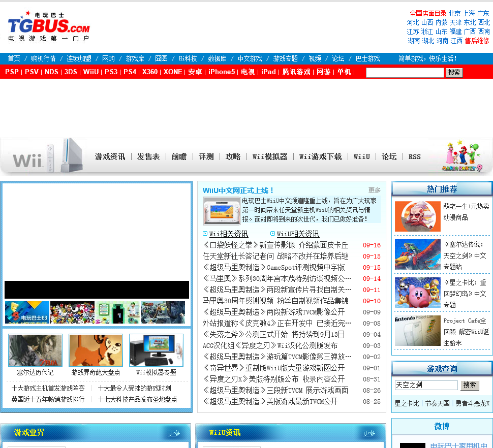Screen dimensions: 493x448
Task: Click the small arrow icon before WiiU相关资讯
Action: coord(272,234)
